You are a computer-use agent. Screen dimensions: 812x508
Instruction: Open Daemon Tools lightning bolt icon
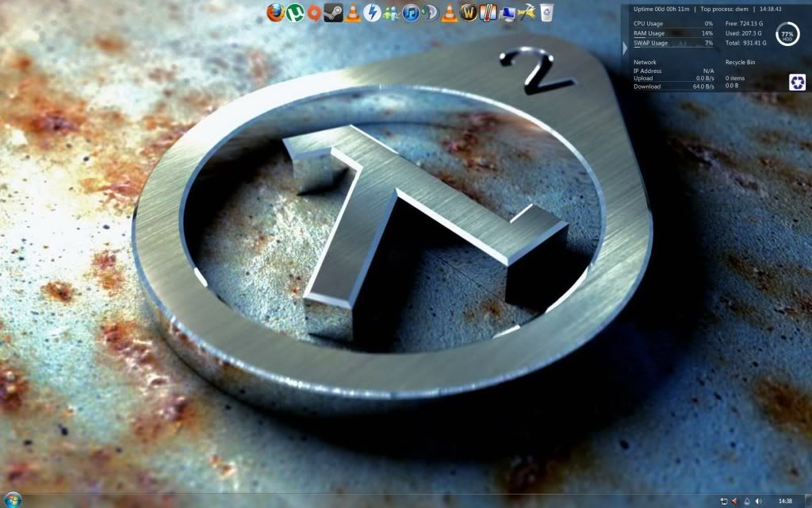(372, 13)
